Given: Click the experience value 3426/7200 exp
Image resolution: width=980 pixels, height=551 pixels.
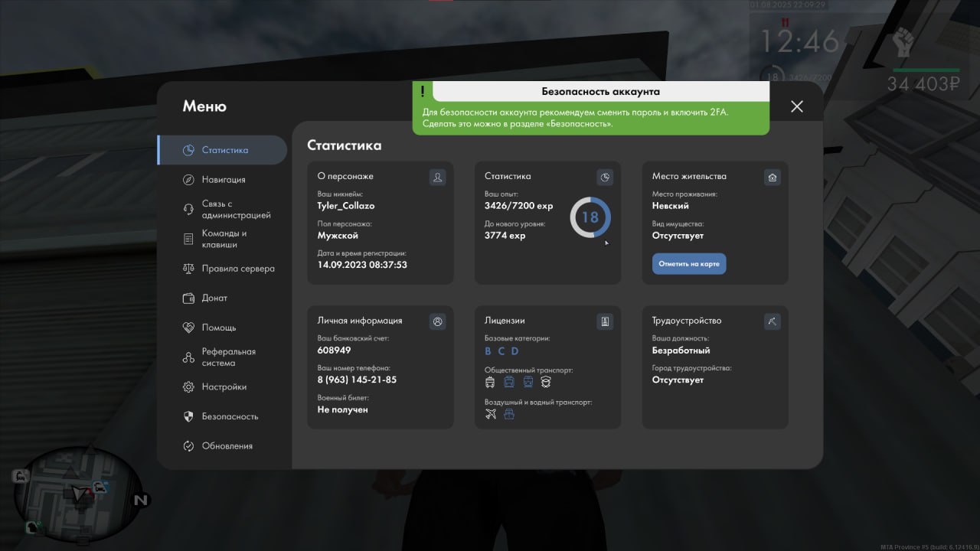Looking at the screenshot, I should pos(519,206).
